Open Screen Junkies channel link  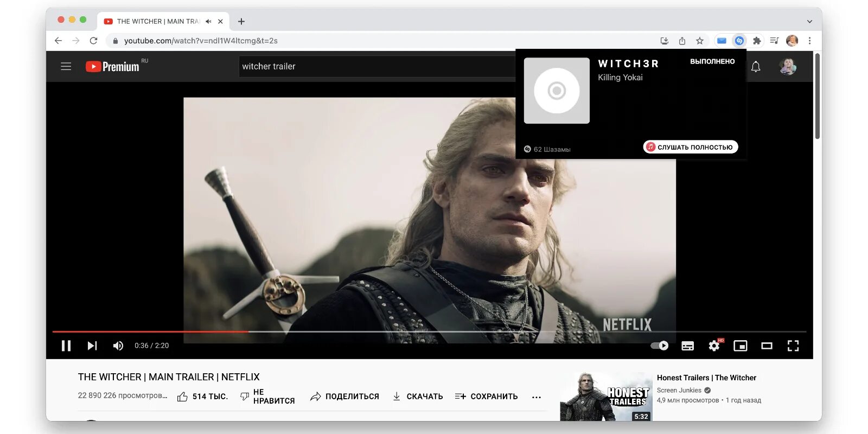tap(679, 390)
